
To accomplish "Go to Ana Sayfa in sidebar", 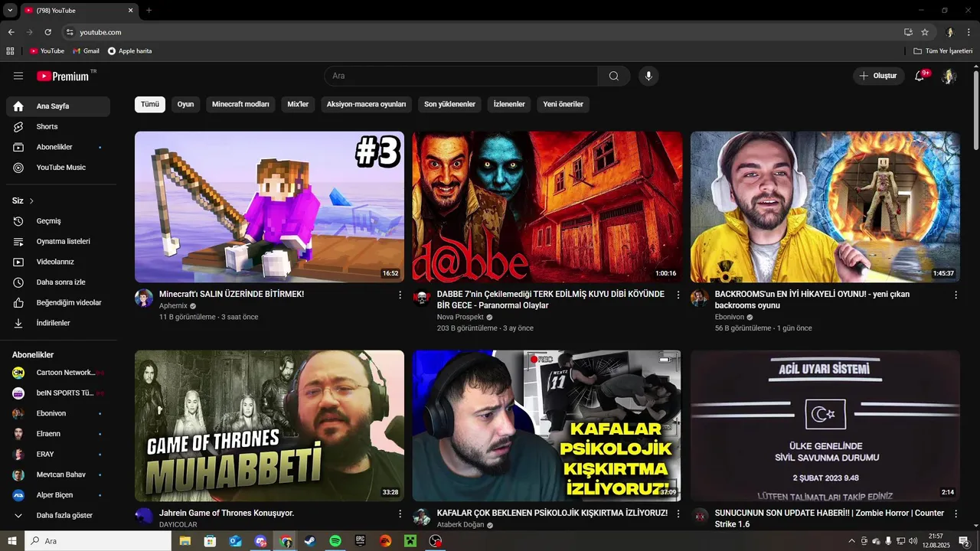I will pos(58,106).
